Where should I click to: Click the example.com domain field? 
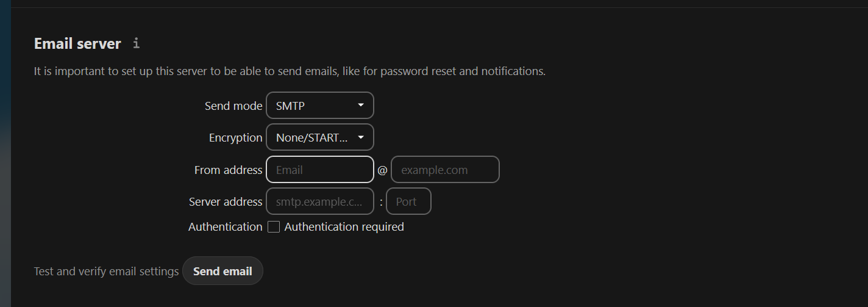(445, 170)
